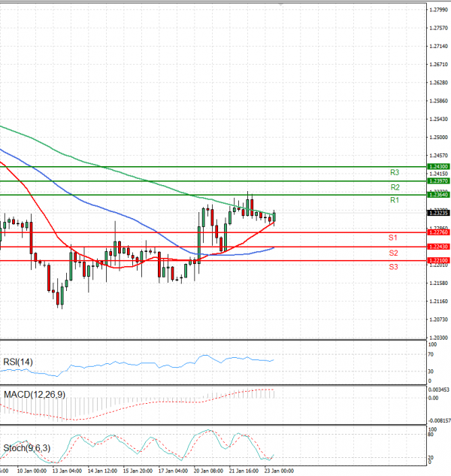Click the S1 support label
Viewport: 451px width, 476px height.
pos(392,238)
